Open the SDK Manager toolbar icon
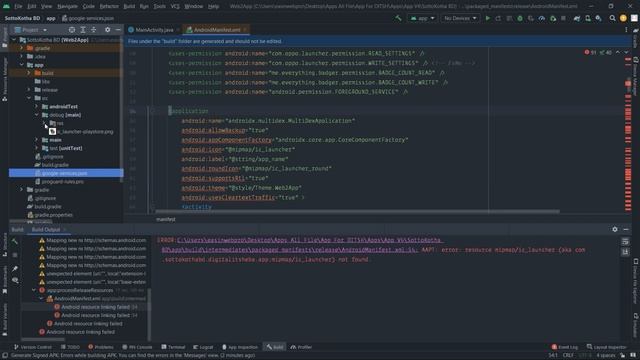Viewport: 640px width, 360px height. point(598,18)
